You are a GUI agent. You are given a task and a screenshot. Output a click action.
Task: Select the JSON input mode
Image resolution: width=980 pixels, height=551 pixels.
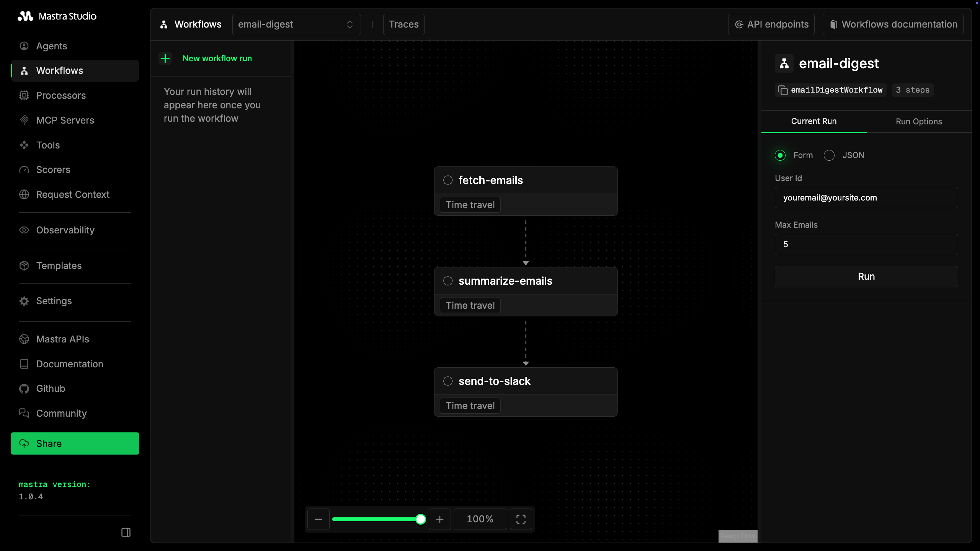click(x=829, y=155)
